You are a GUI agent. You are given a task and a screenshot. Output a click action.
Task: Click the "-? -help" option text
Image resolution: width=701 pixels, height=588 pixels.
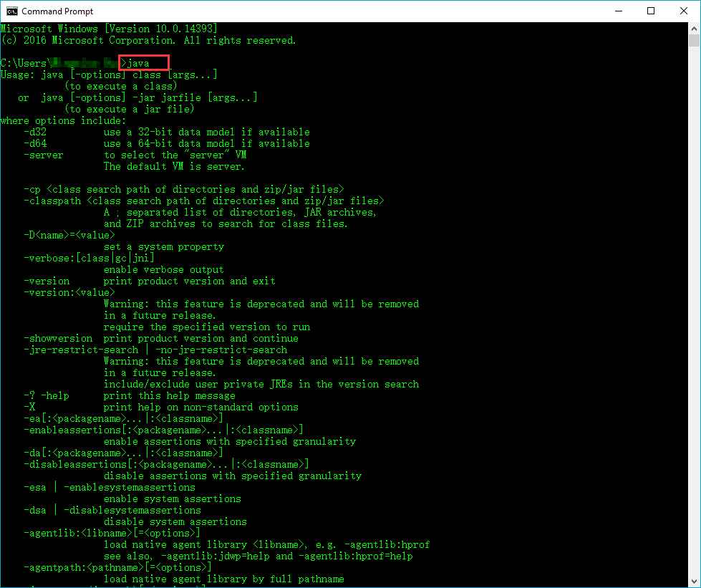point(47,396)
